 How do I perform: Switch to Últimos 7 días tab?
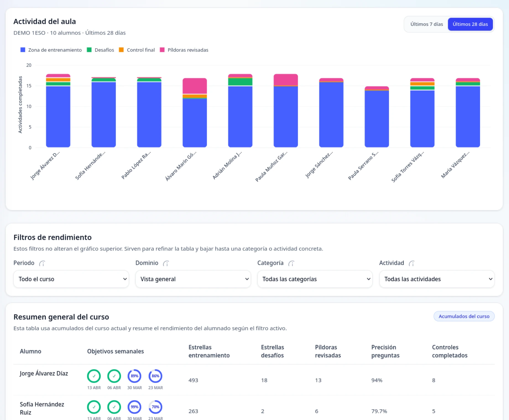point(426,24)
